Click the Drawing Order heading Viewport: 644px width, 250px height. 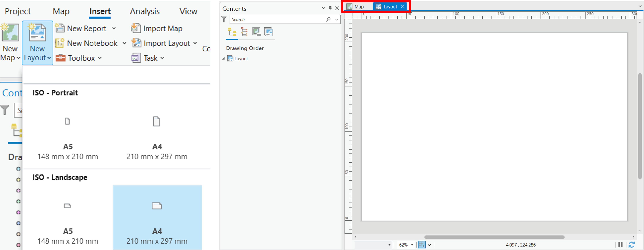pos(245,48)
